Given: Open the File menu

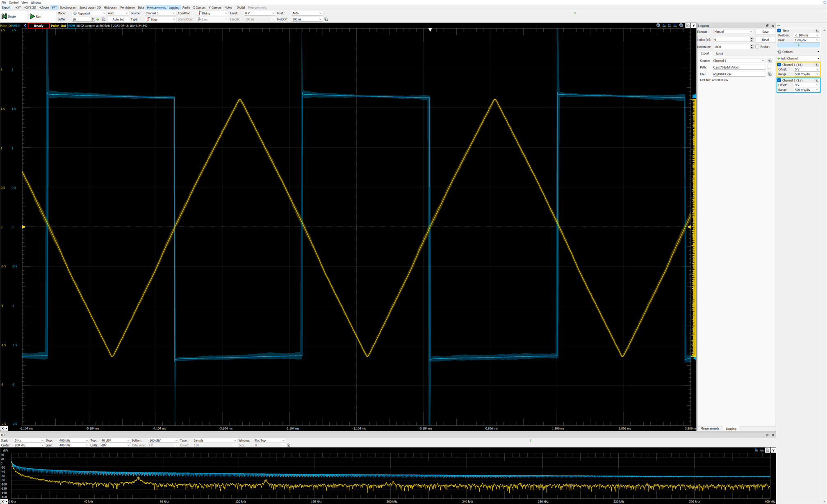Looking at the screenshot, I should click(4, 2).
